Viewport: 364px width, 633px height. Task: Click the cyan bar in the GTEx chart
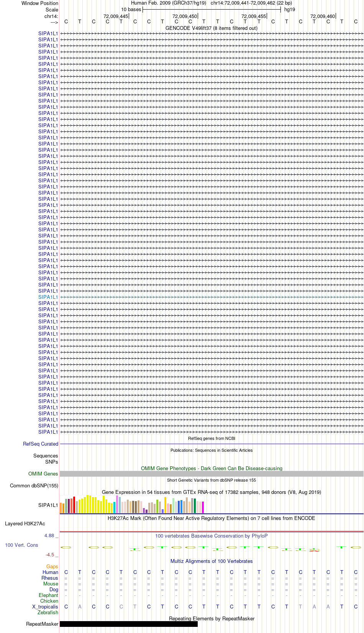click(x=115, y=507)
